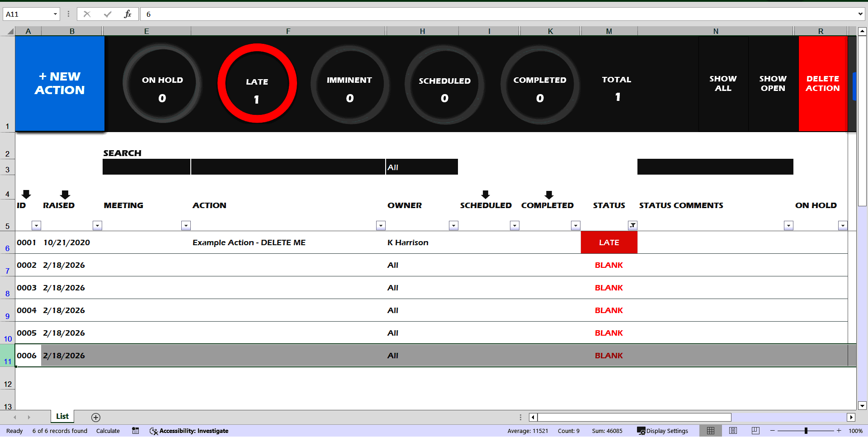Switch to Page Break Preview view

754,430
